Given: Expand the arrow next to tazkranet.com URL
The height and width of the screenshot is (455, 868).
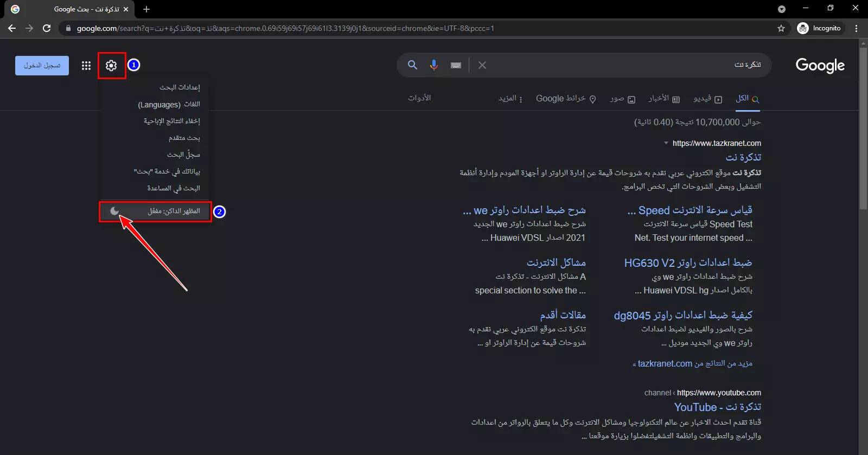Looking at the screenshot, I should click(x=666, y=143).
